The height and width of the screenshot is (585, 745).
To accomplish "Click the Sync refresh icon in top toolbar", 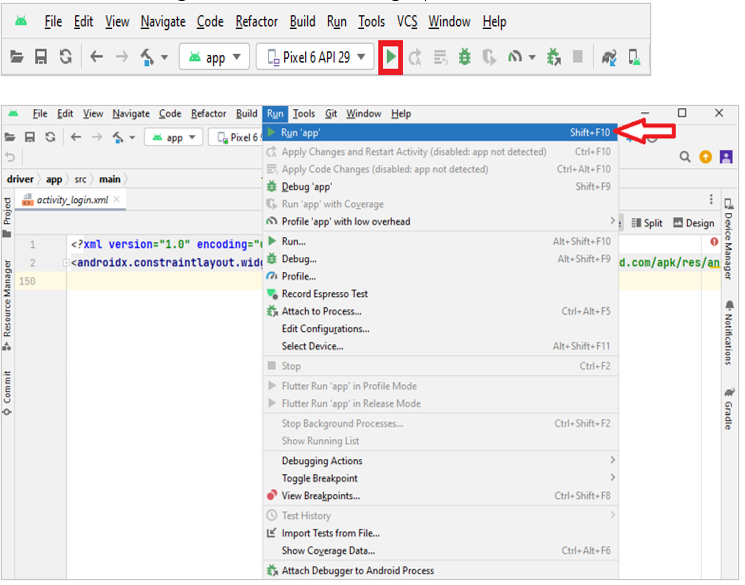I will 66,57.
